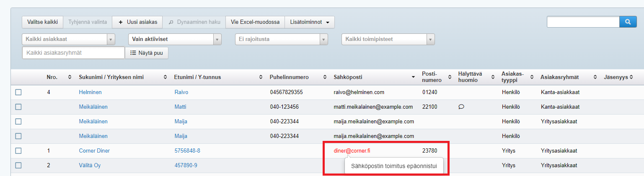This screenshot has height=176, width=644.
Task: Click the Uusi asiakas button
Action: pos(137,22)
